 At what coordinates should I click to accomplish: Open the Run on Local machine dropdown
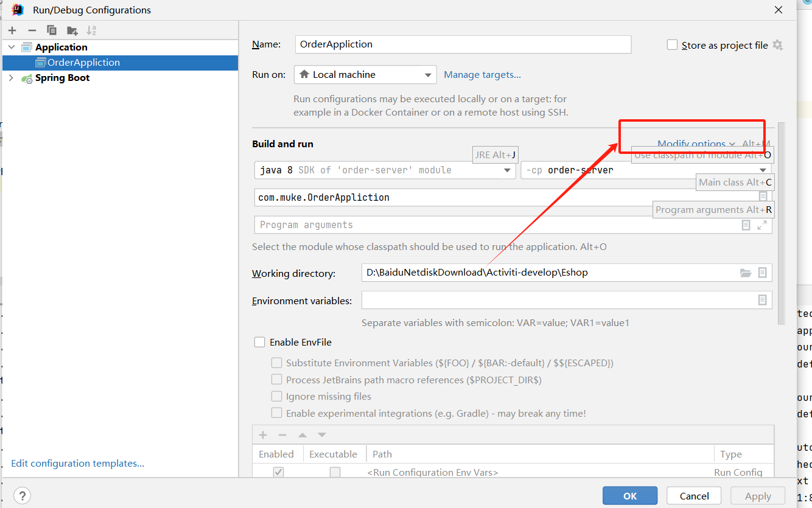[x=365, y=74]
